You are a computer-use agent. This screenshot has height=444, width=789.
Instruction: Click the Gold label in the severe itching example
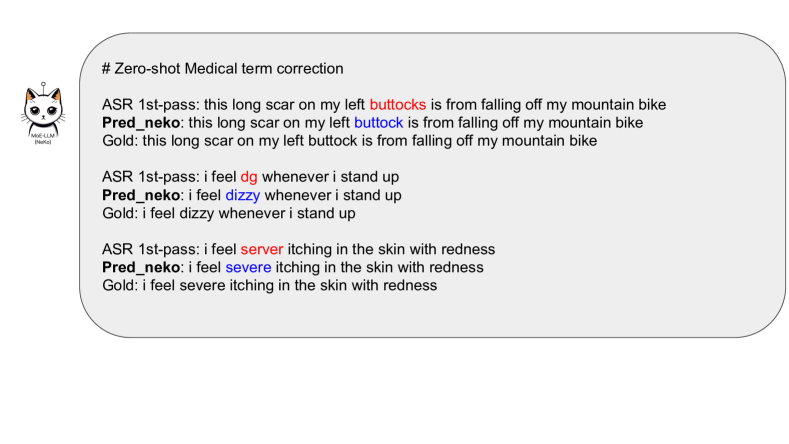point(118,285)
